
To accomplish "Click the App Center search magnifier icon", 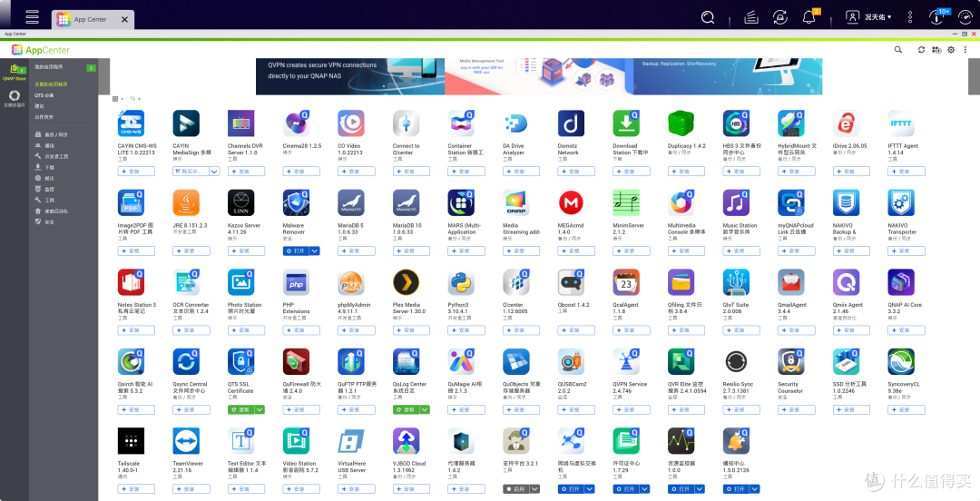I will tap(898, 49).
